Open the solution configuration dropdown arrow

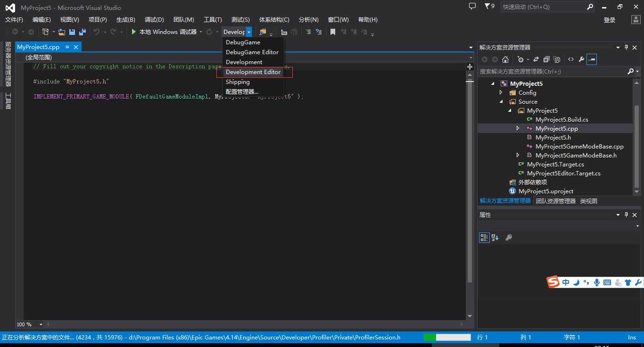point(249,32)
